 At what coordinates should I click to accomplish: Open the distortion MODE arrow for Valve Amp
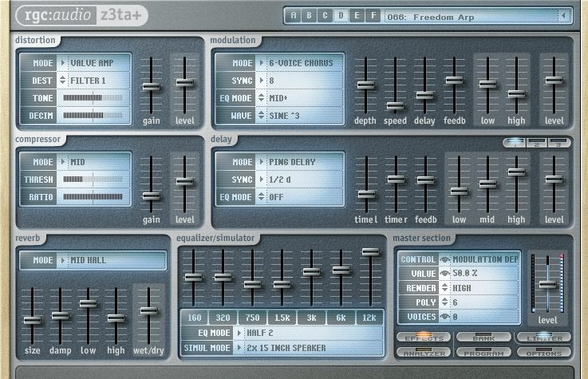click(62, 63)
